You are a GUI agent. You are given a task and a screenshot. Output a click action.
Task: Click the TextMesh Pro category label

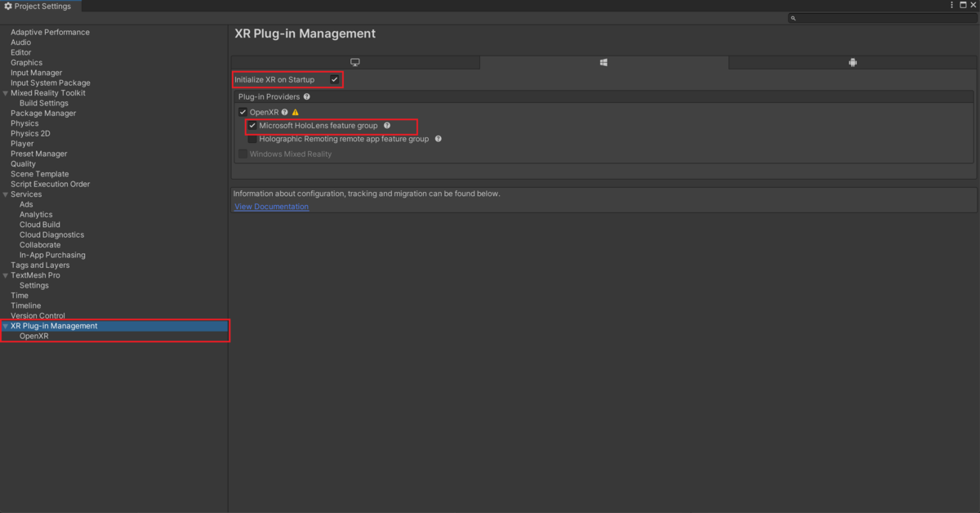[35, 275]
